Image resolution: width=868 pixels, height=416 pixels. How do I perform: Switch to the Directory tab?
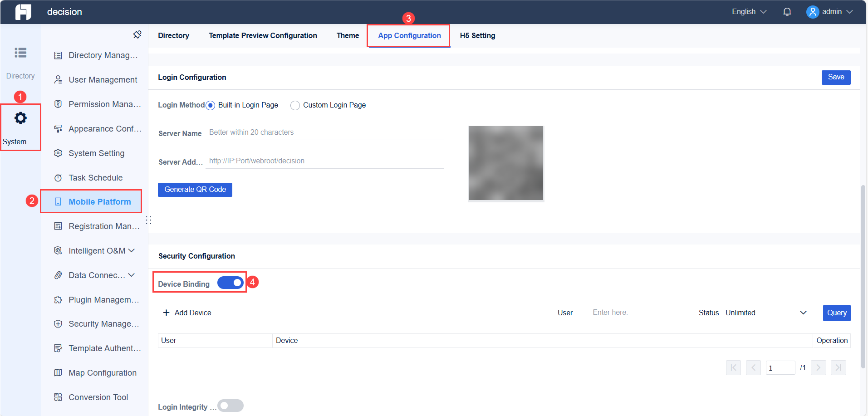point(174,36)
